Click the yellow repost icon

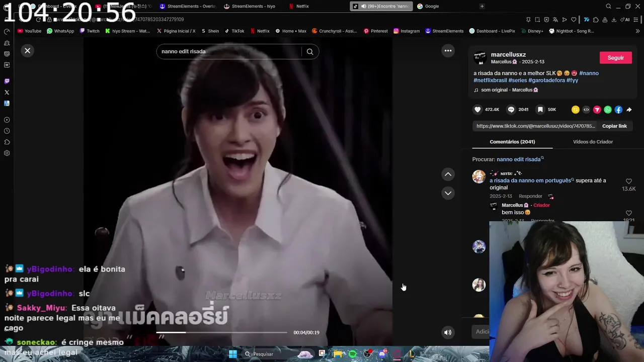point(575,110)
